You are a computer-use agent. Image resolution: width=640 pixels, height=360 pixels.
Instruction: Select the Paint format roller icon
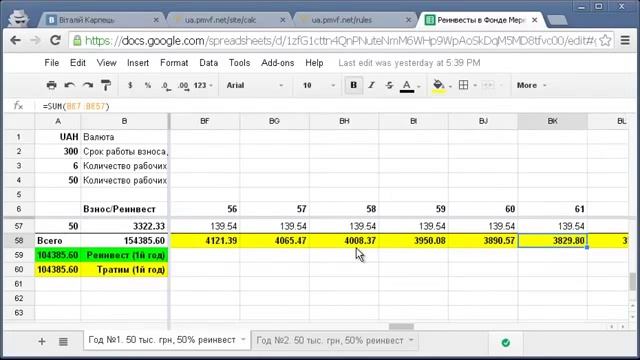click(x=106, y=85)
